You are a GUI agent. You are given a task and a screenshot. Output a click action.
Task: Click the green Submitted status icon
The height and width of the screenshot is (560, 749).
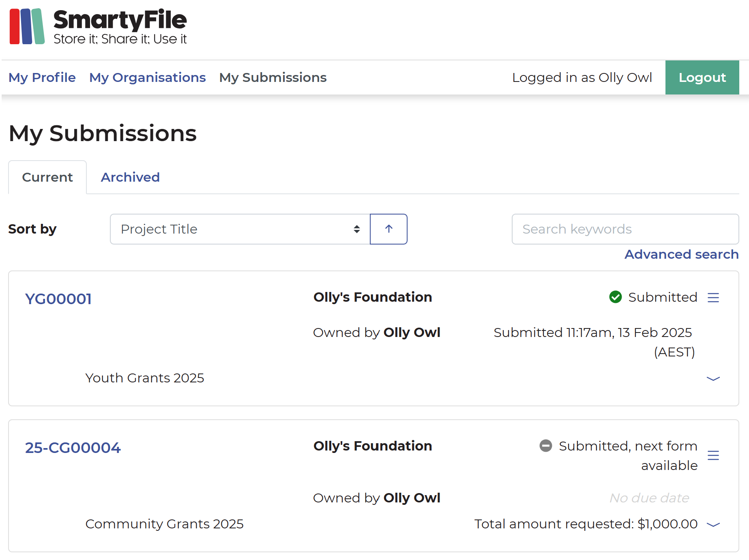point(615,297)
